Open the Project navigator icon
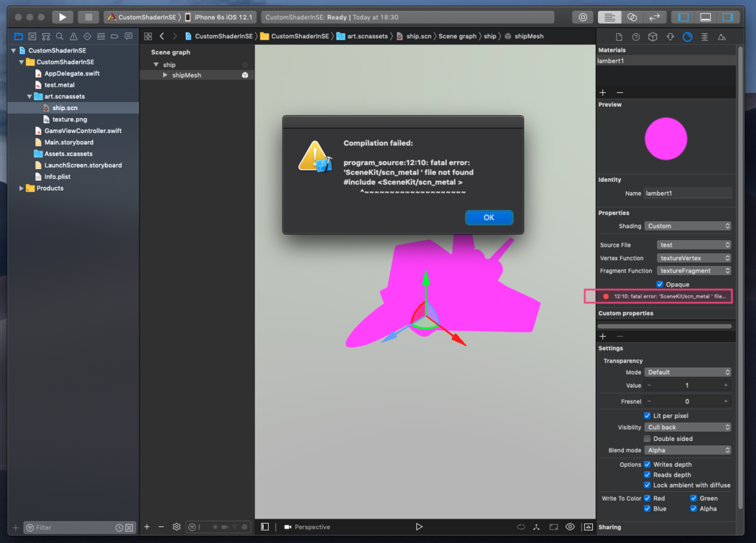Viewport: 756px width, 543px height. (18, 36)
